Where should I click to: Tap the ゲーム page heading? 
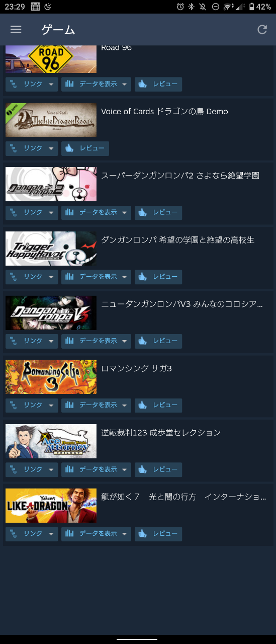(x=58, y=30)
